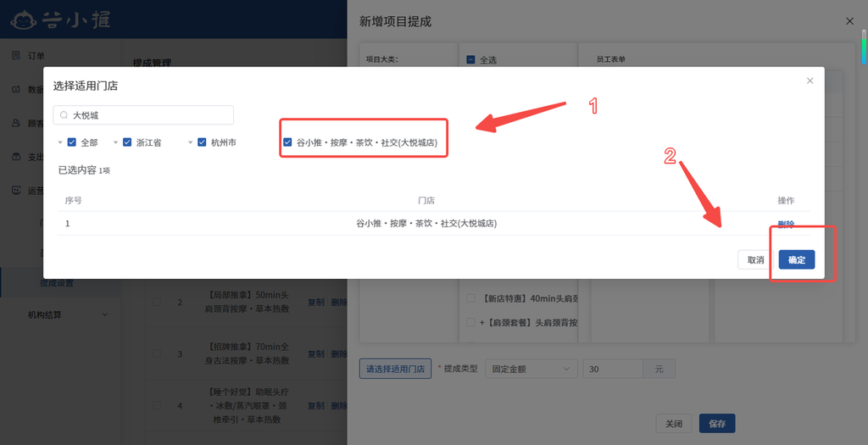Click 复制 on row 3 招牌推拿

point(315,353)
